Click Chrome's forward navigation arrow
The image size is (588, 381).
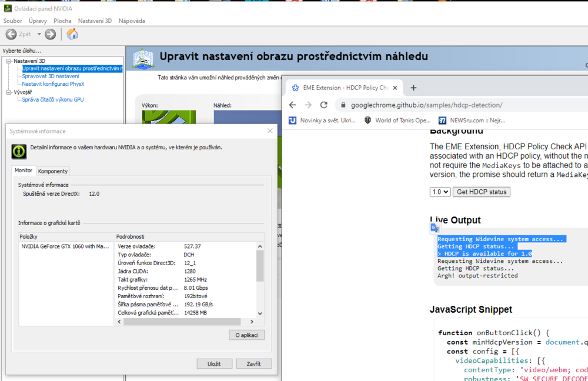pyautogui.click(x=308, y=105)
